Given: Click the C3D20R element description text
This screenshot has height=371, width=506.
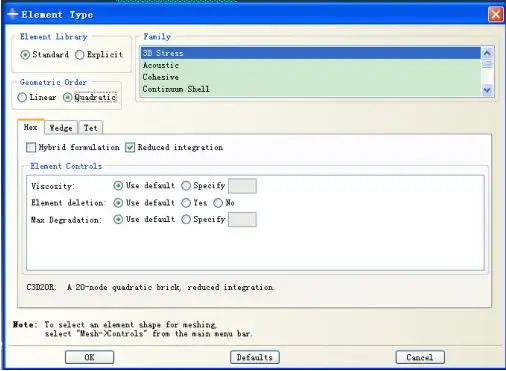Looking at the screenshot, I should [x=150, y=287].
